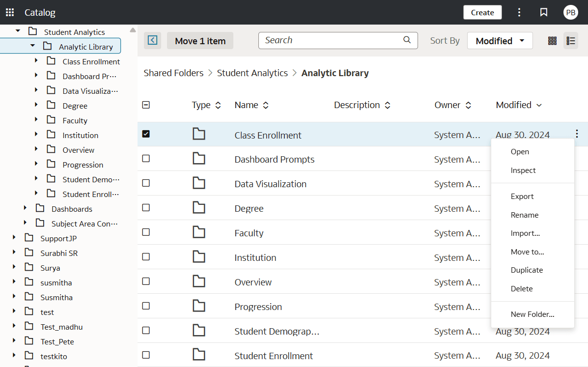Viewport: 588px width, 367px height.
Task: Click the Create button
Action: (x=482, y=12)
